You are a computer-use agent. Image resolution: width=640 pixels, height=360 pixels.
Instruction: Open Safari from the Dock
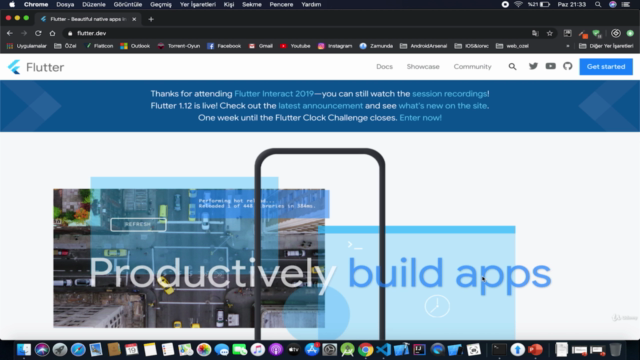78,350
